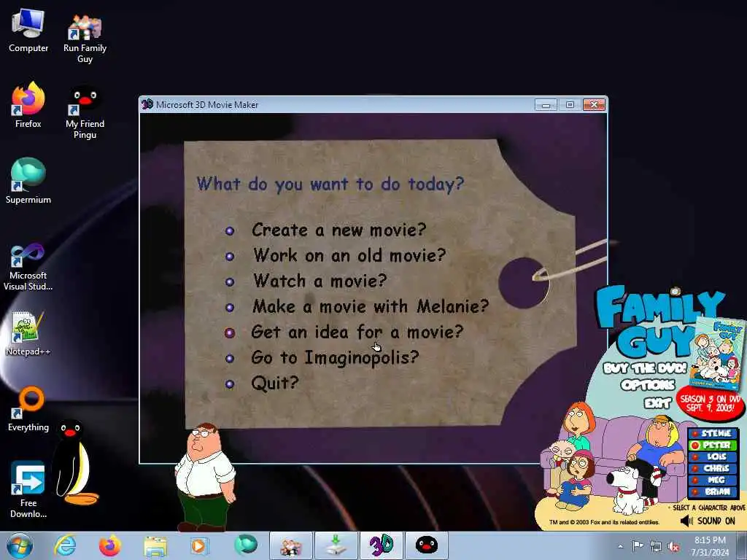This screenshot has height=560, width=747.
Task: Open media player from the taskbar
Action: coord(199,545)
